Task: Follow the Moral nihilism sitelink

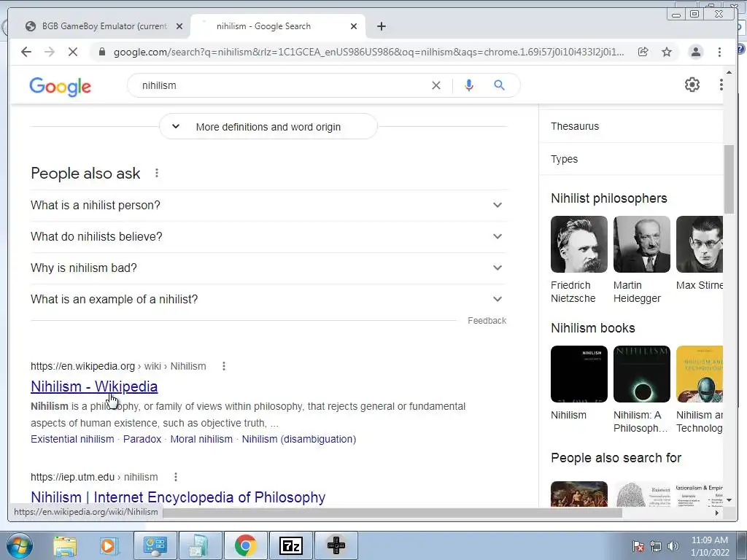Action: click(x=201, y=439)
